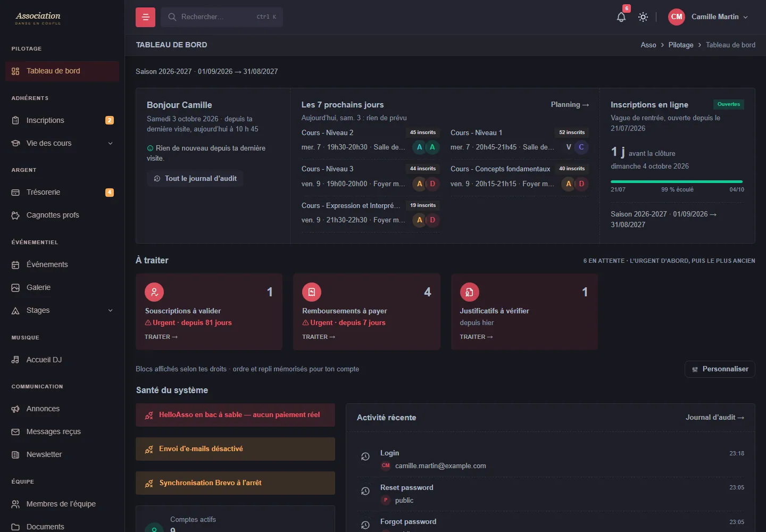Click TRAITER under Justificatifs à vérifier
Image resolution: width=766 pixels, height=532 pixels.
click(x=477, y=337)
